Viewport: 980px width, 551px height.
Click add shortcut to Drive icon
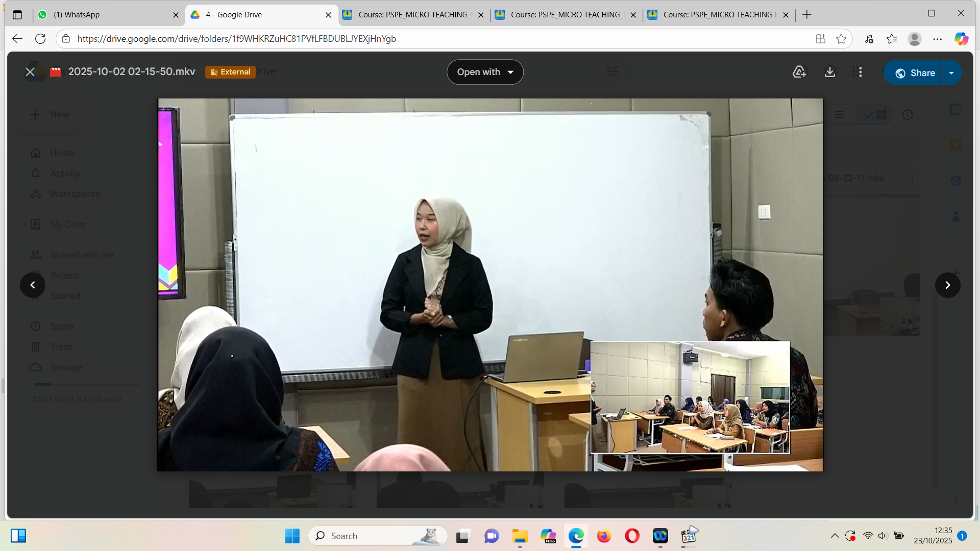pyautogui.click(x=799, y=72)
